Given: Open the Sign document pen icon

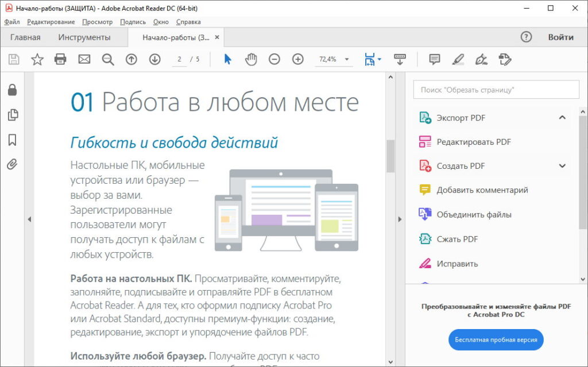Looking at the screenshot, I should 481,59.
